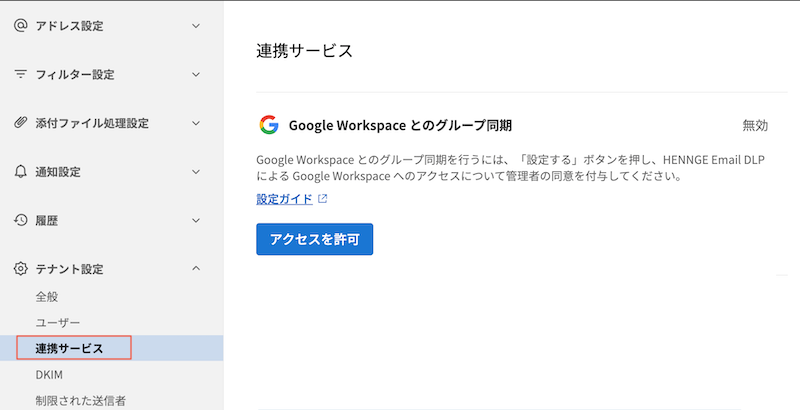This screenshot has width=800, height=410.
Task: Select DKIM in the sidebar
Action: [49, 375]
